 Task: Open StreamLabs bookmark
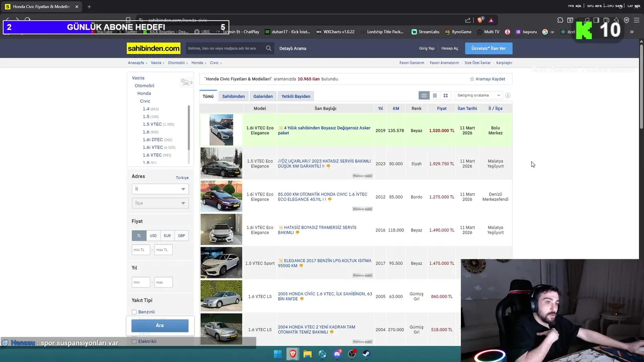click(x=425, y=32)
